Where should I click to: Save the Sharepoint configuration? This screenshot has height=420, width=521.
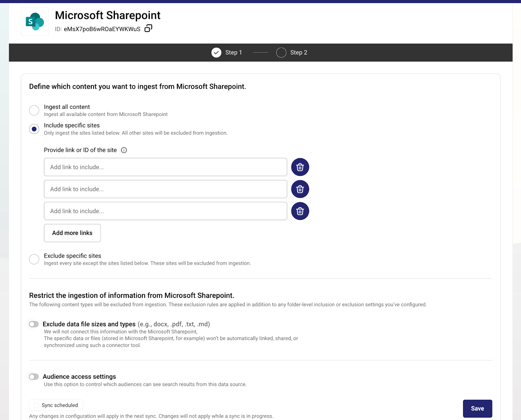coord(477,409)
